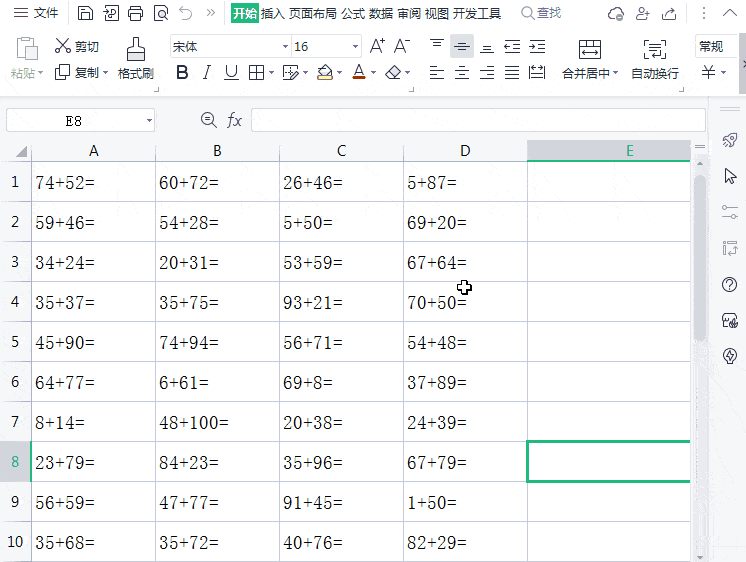
Task: Click the Copy (复制) button
Action: point(77,73)
